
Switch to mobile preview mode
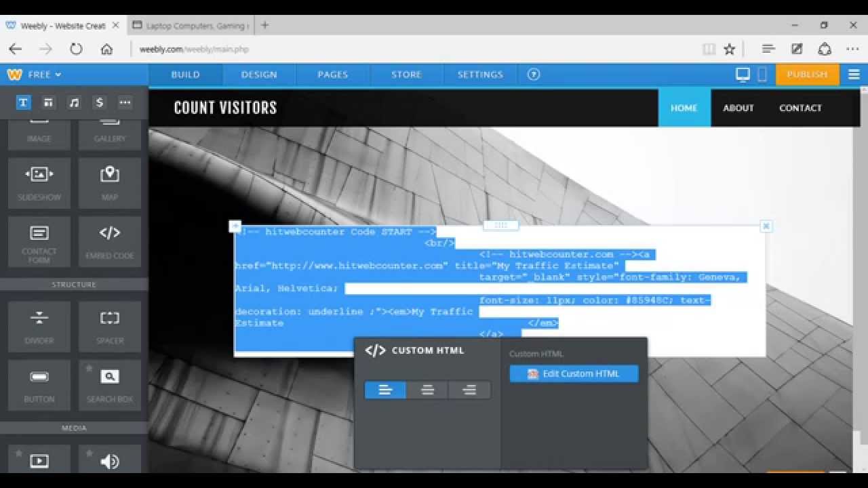[x=762, y=75]
